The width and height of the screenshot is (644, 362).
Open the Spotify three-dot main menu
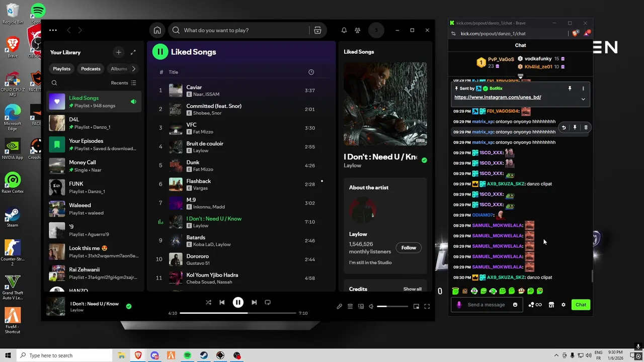53,30
